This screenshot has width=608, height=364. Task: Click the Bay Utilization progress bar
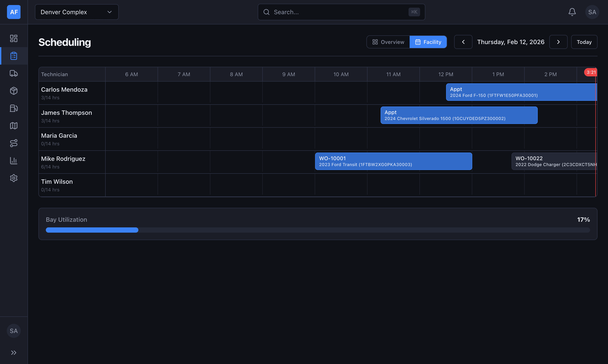[x=318, y=230]
